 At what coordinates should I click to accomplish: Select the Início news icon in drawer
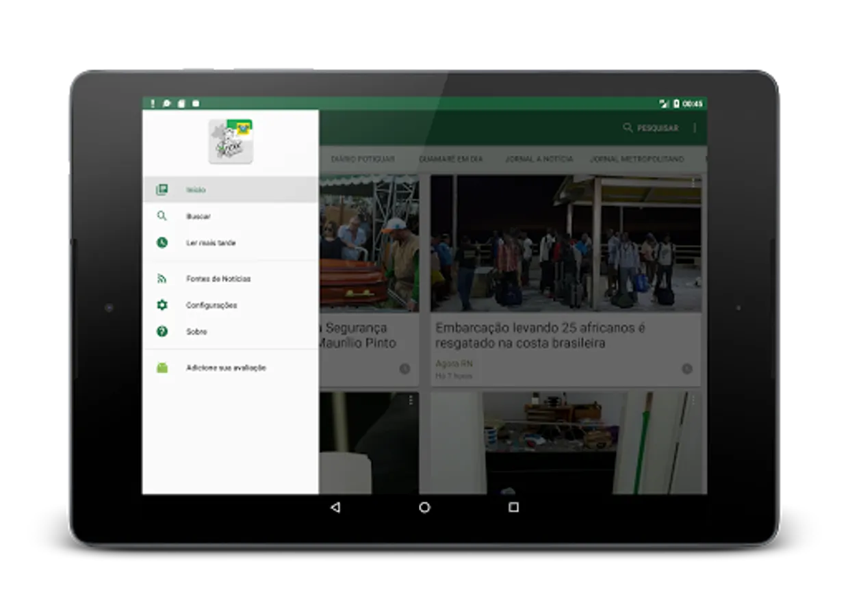click(162, 190)
